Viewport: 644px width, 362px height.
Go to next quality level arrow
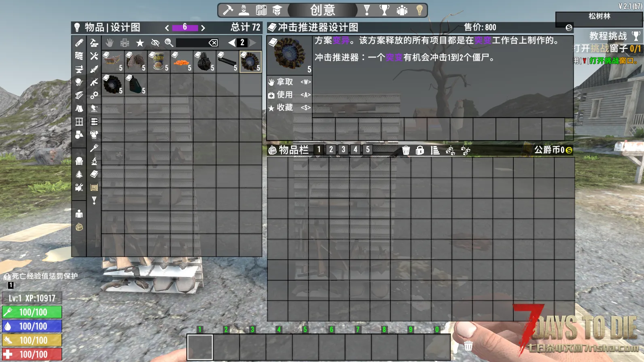(x=203, y=28)
